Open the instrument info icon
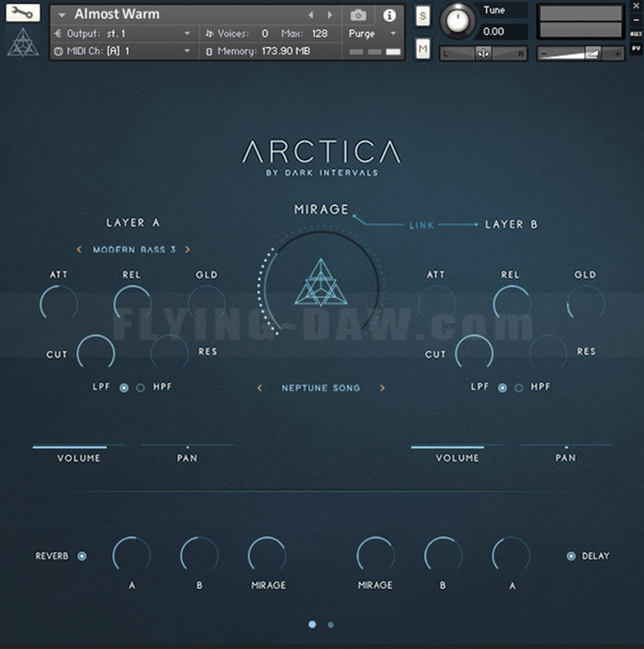Screen dimensions: 644x649 click(x=389, y=15)
